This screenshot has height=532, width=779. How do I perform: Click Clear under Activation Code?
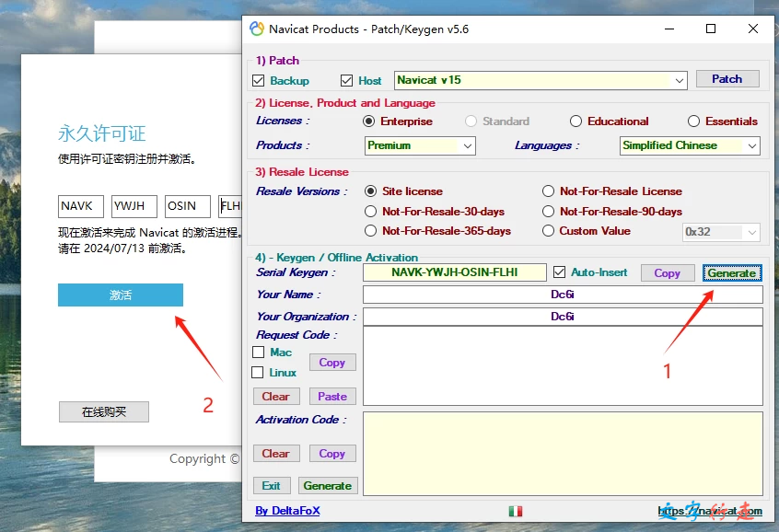[x=275, y=454]
